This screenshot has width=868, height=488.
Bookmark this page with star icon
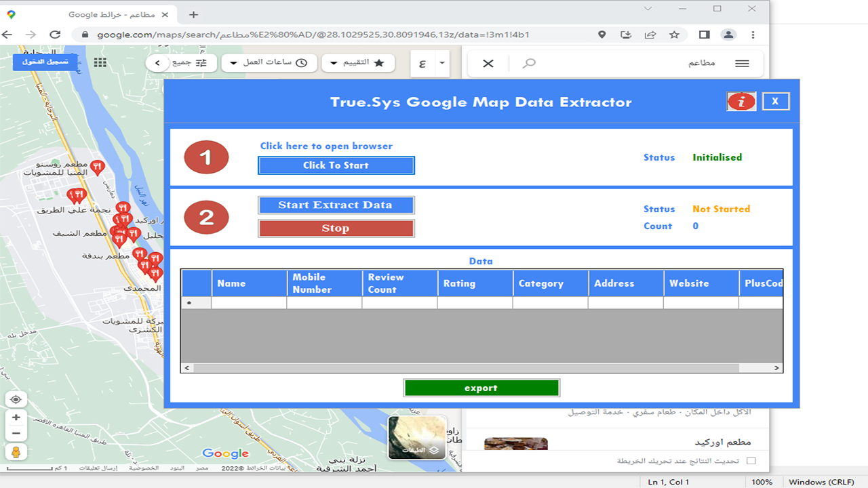pos(674,35)
